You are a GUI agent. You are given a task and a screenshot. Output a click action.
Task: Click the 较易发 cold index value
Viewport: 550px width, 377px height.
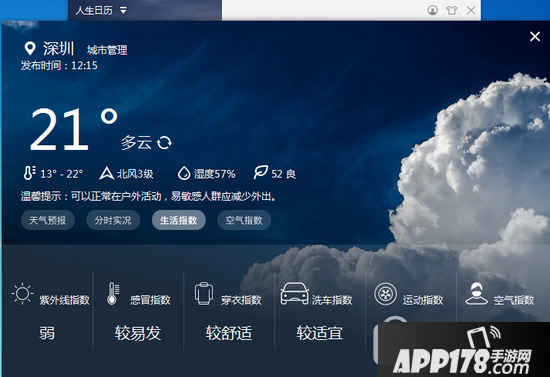[138, 333]
